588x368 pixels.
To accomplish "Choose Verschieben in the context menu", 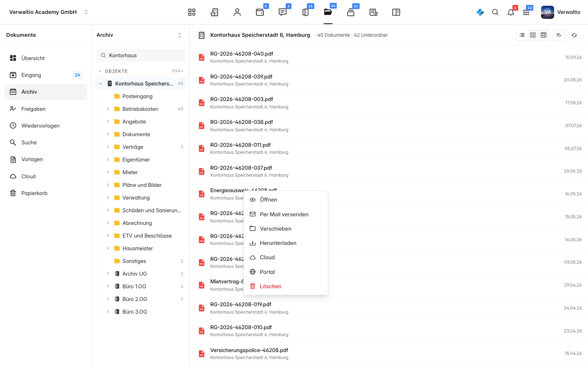I will tap(286, 229).
